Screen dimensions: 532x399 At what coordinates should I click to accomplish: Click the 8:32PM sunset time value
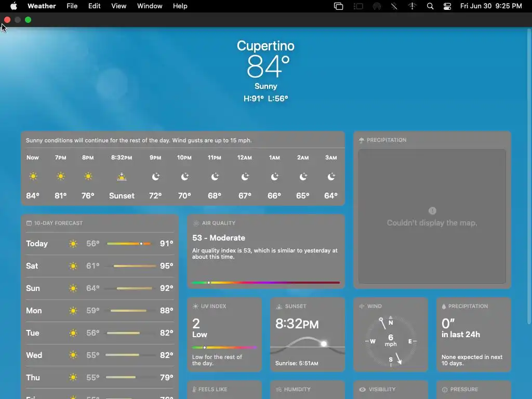click(x=297, y=324)
